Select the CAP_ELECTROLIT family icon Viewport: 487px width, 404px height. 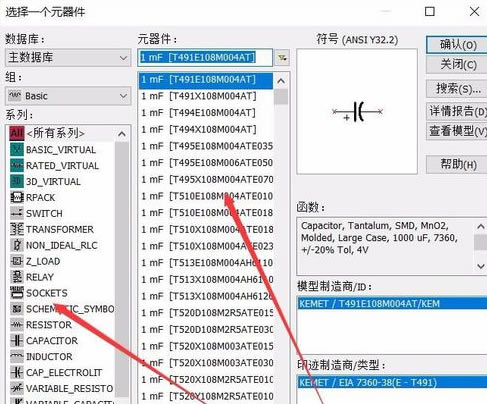(x=17, y=372)
